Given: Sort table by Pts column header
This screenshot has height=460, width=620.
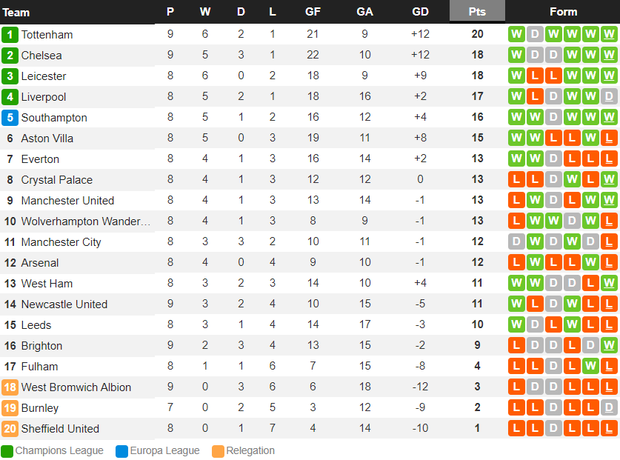Looking at the screenshot, I should [x=477, y=11].
